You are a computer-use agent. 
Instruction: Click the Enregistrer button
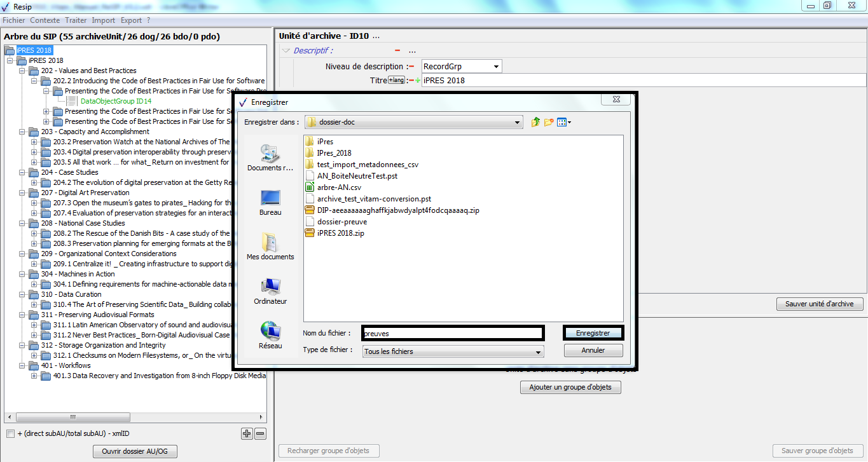click(x=593, y=333)
